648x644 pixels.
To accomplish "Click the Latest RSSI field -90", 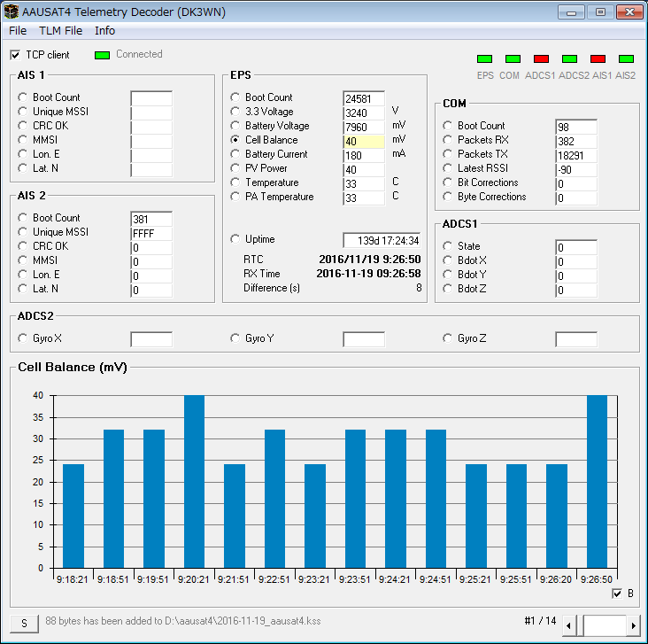I will [x=576, y=169].
